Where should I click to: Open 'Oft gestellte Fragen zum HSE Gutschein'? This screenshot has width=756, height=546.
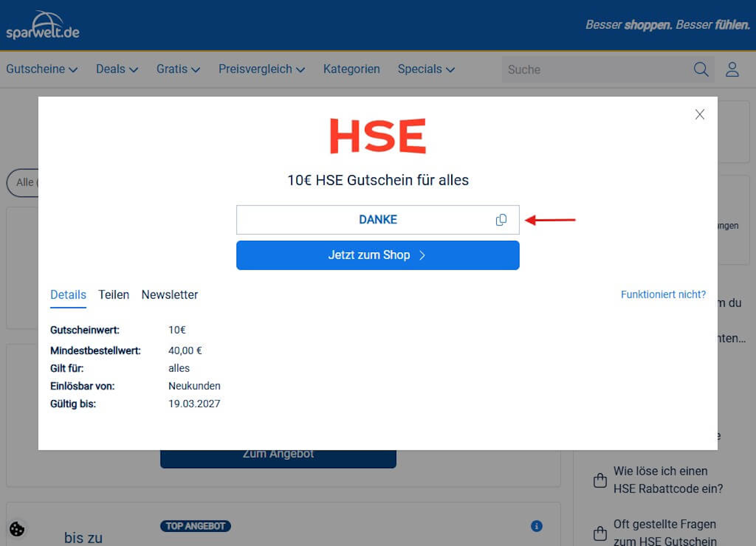click(x=665, y=533)
